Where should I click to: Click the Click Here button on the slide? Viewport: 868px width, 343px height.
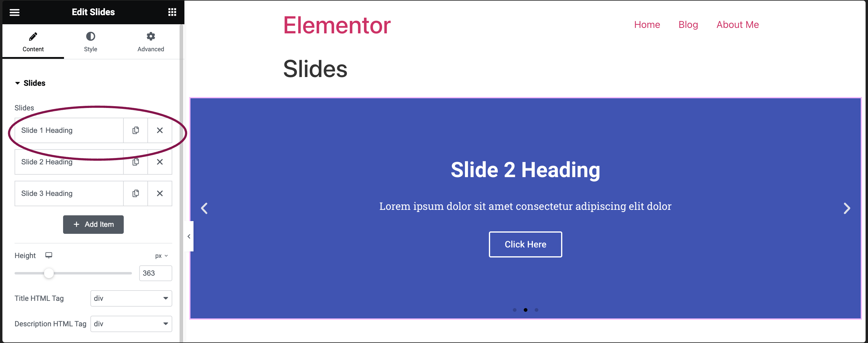[525, 244]
